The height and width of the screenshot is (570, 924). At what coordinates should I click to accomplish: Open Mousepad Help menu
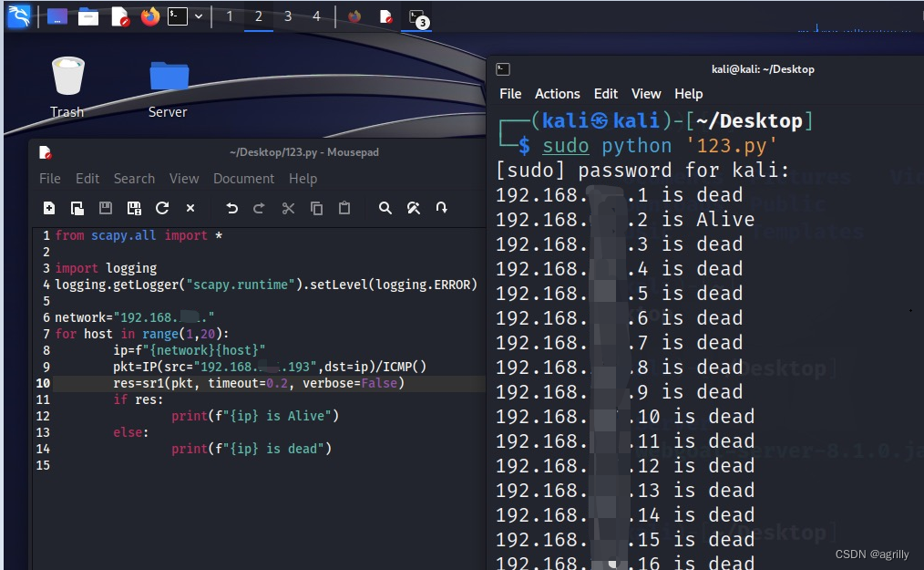[303, 178]
